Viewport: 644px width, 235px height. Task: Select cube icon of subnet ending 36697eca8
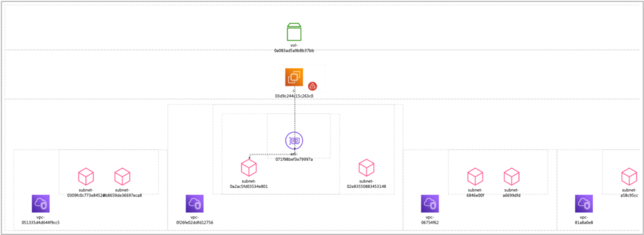123,177
